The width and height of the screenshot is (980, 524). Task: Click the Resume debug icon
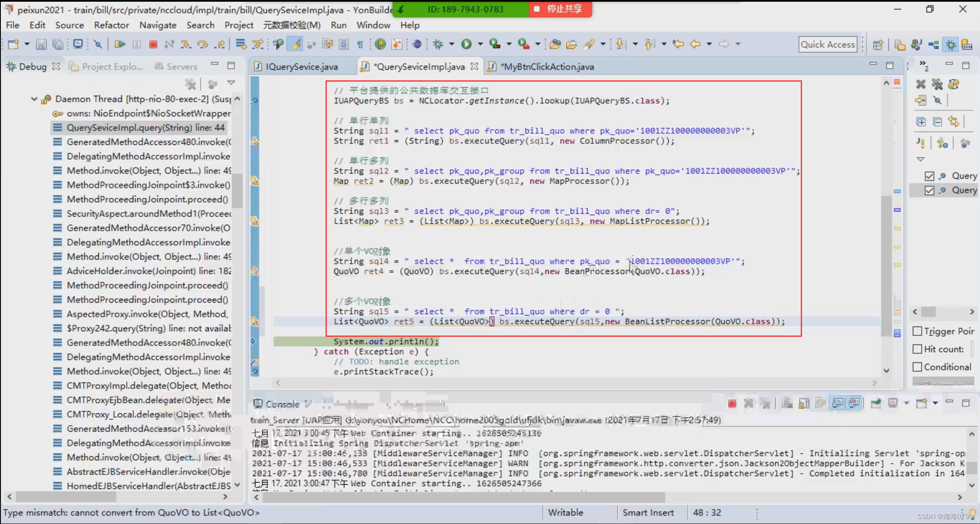coord(120,44)
